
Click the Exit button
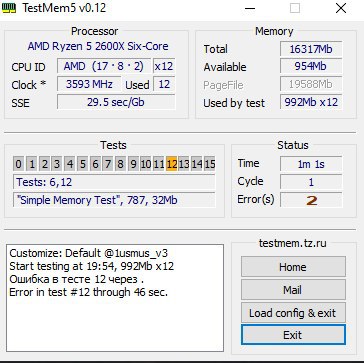[x=293, y=335]
